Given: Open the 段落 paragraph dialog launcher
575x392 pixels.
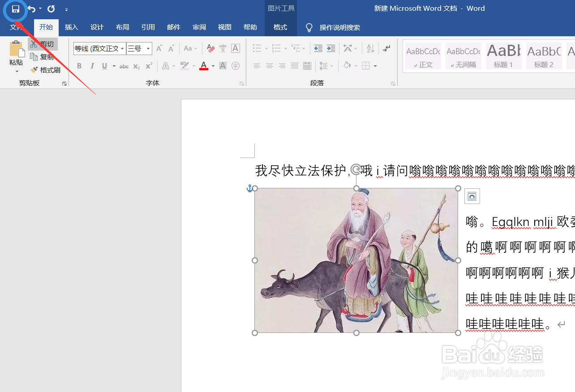Looking at the screenshot, I should [x=393, y=84].
